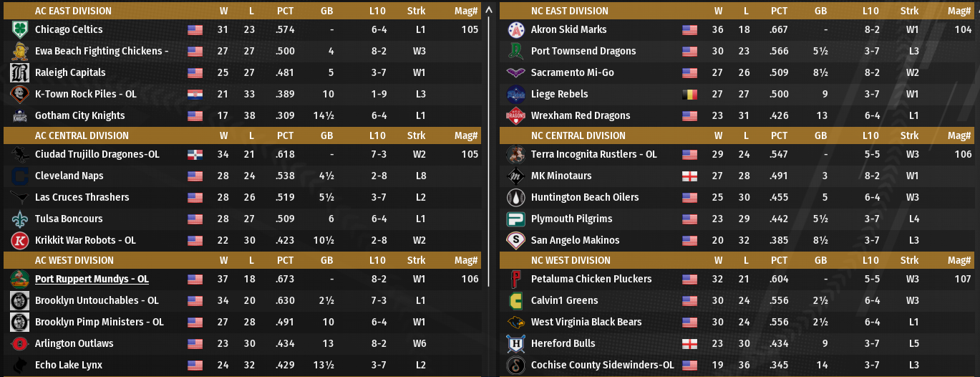
Task: Open the Sacramento Mi-Go team link
Action: point(572,73)
